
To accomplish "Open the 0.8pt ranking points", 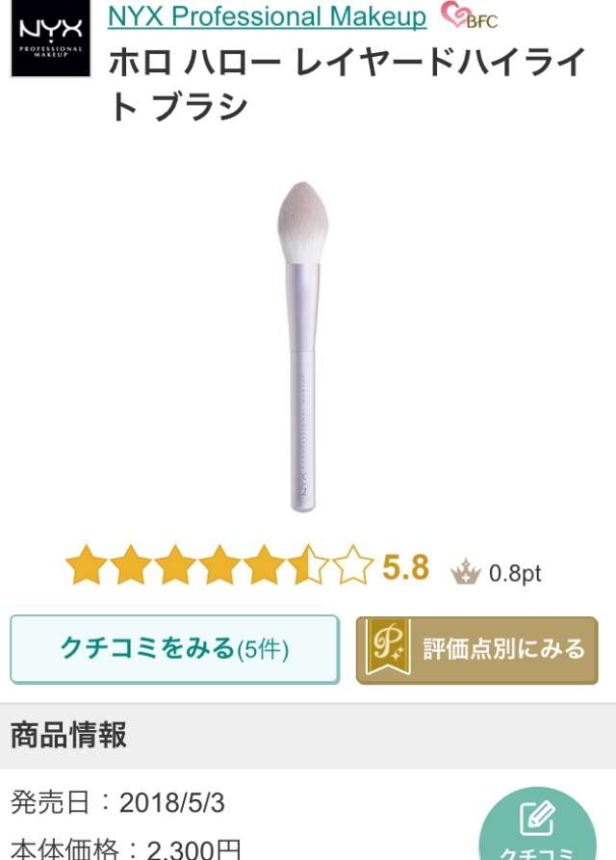I will coord(515,574).
